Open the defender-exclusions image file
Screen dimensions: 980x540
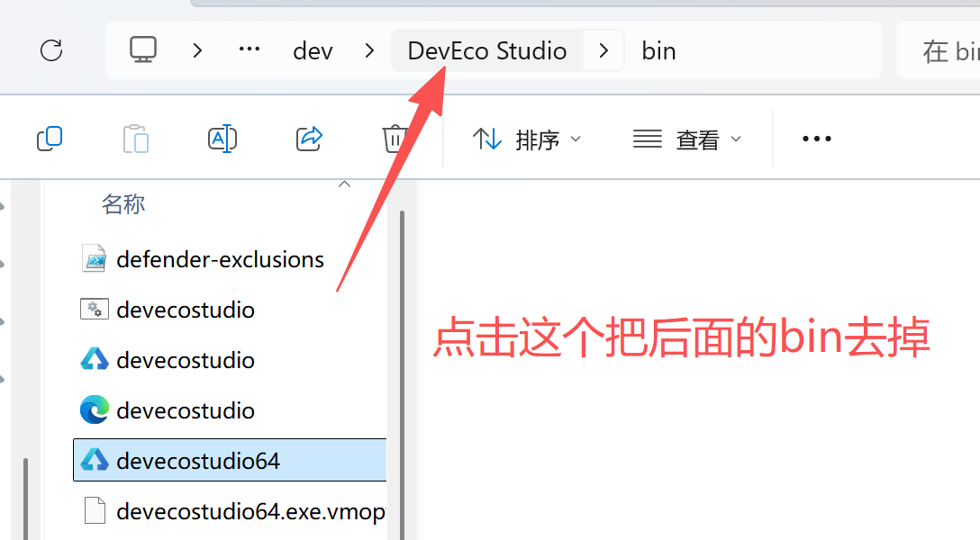220,259
